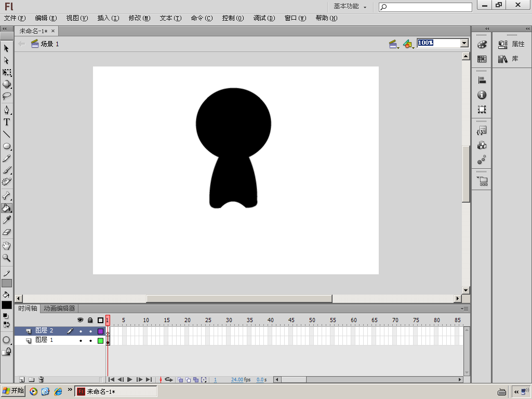Open the 控制(O) menu
Screen dimensions: 532x399
point(233,18)
